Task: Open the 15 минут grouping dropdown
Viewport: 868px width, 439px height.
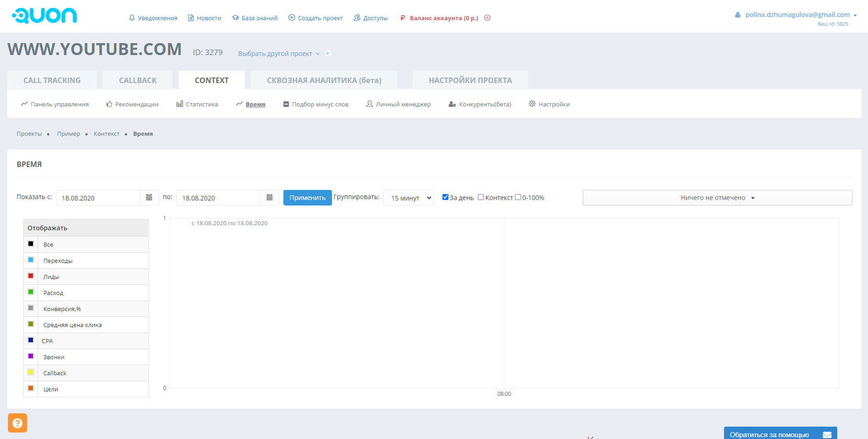Action: (x=409, y=198)
